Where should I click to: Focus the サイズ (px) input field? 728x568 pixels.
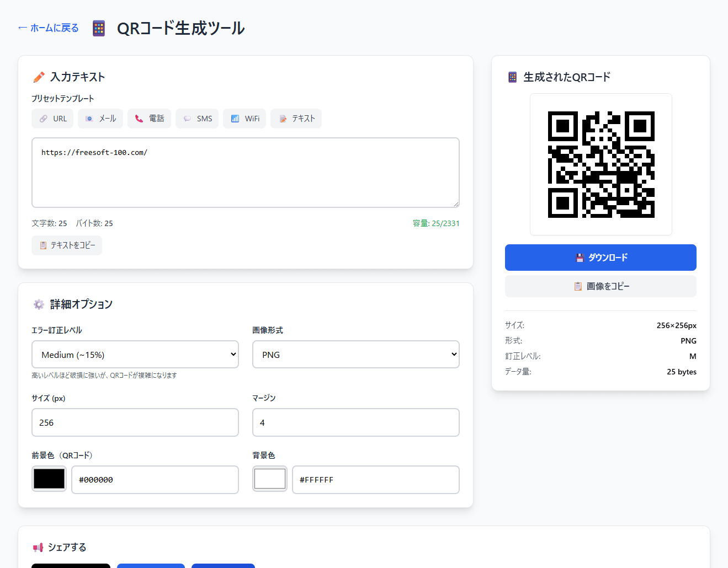135,422
